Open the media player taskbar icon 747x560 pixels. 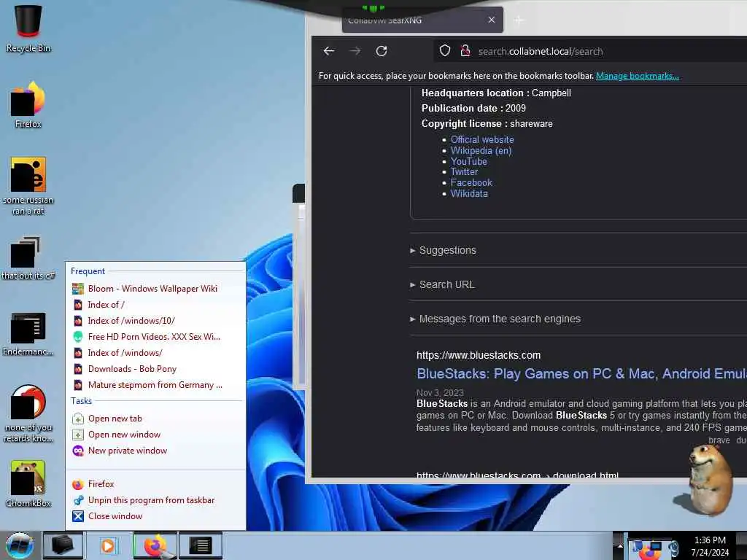(108, 545)
